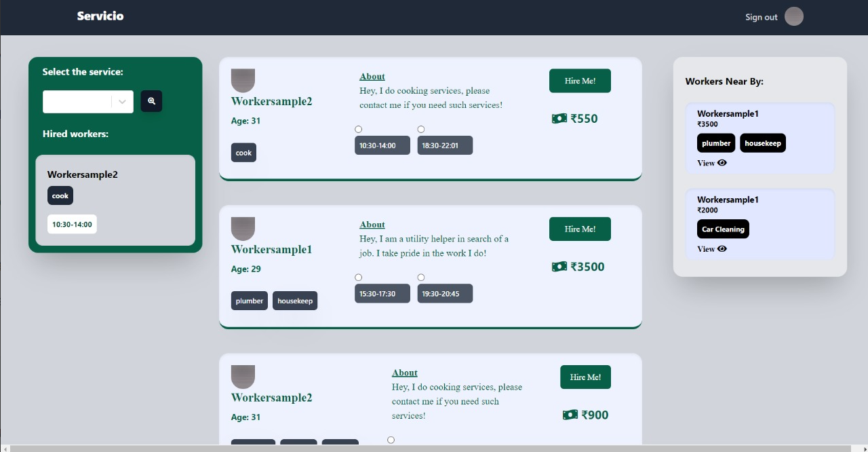Viewport: 868px width, 452px height.
Task: Click the eye icon for the ₹3500 nearby worker
Action: click(722, 163)
